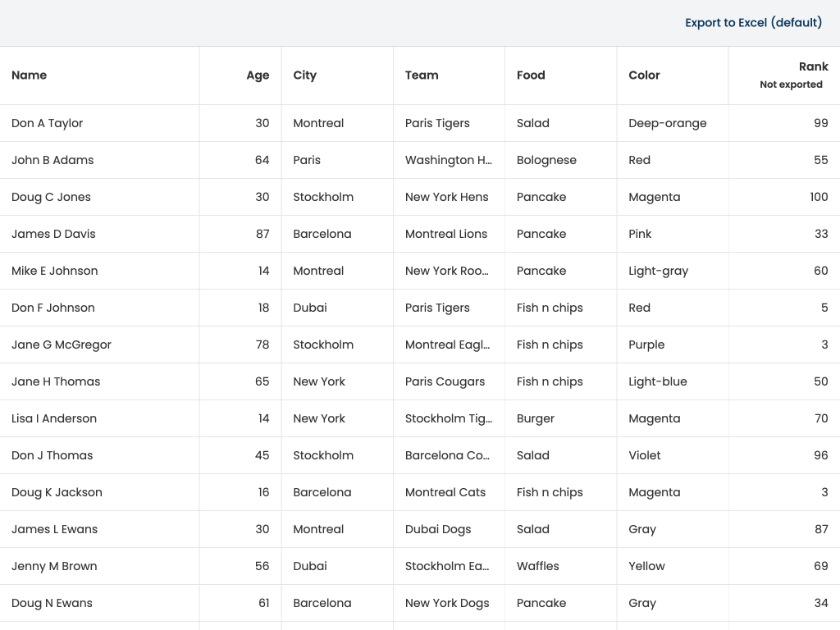
Task: Select age 87 in James D Davis row
Action: point(262,234)
